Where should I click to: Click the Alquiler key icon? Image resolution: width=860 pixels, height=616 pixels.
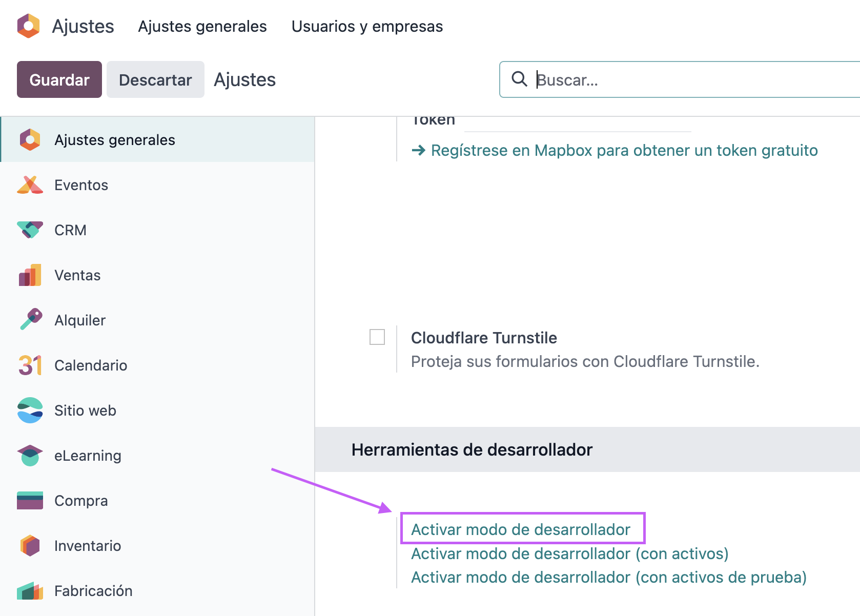tap(30, 320)
